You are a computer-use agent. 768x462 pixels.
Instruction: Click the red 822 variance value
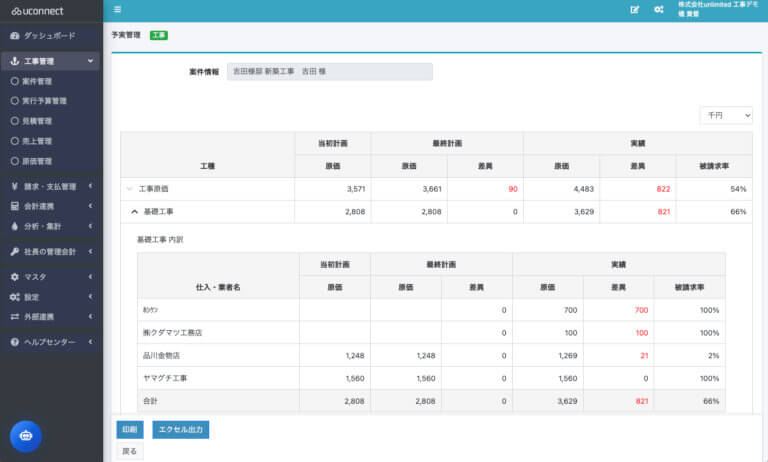tap(663, 189)
